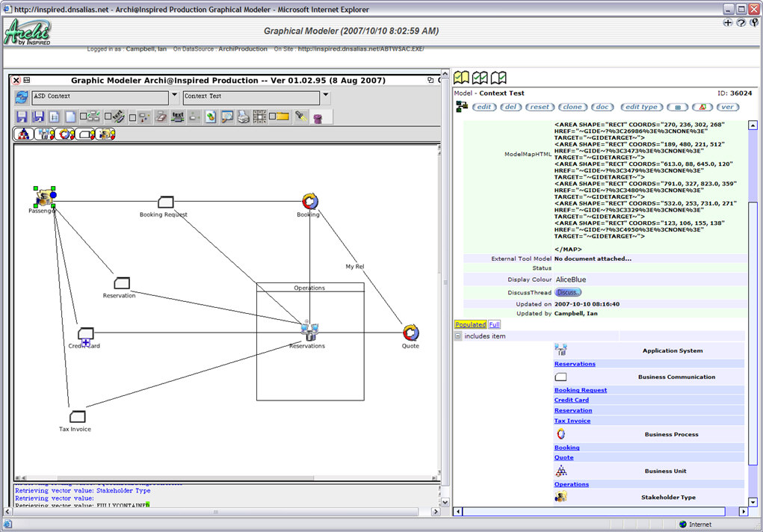This screenshot has width=763, height=532.
Task: Open the ASD Context dropdown
Action: pyautogui.click(x=173, y=97)
